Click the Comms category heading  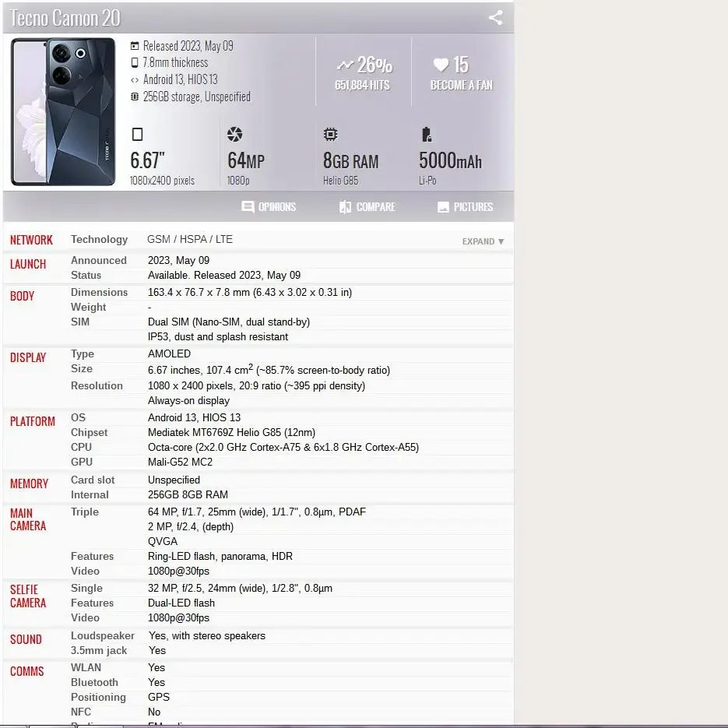(x=27, y=671)
